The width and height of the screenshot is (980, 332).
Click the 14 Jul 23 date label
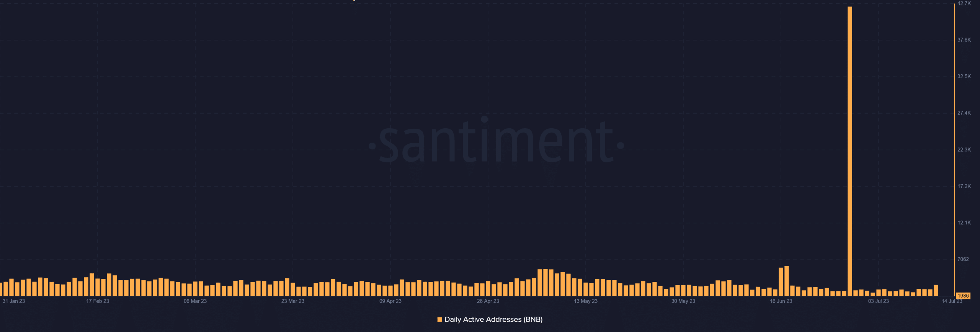point(952,301)
